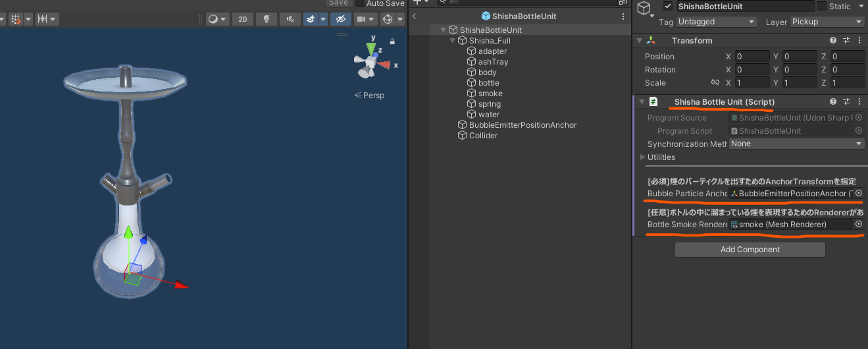Toggle the Gizmos sphere button
Viewport: 868px width, 349px height.
pyautogui.click(x=388, y=19)
